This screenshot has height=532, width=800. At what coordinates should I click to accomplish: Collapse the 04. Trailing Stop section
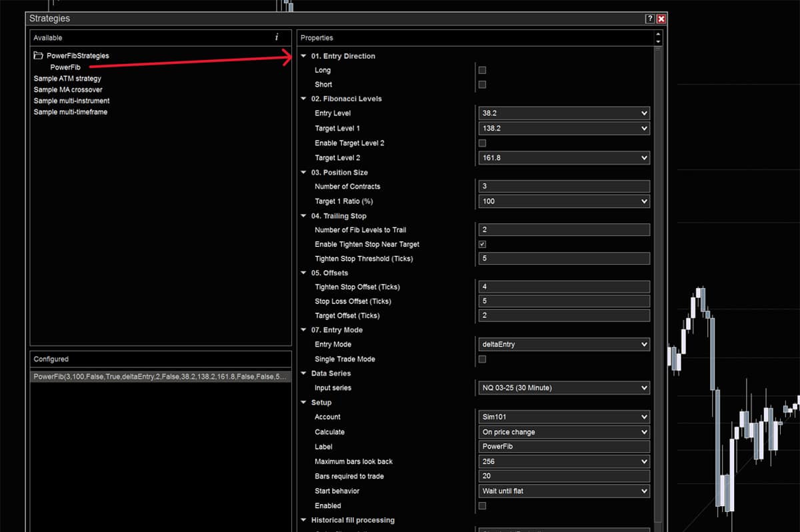(x=304, y=216)
